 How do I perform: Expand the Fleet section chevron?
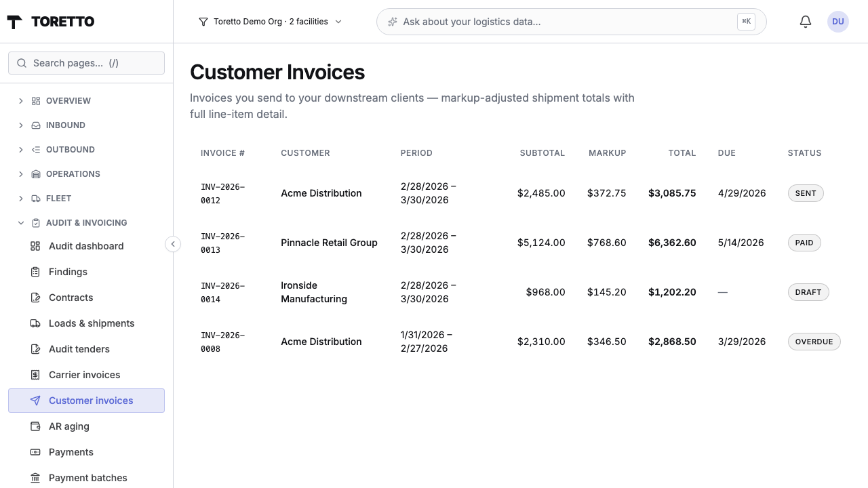(20, 199)
